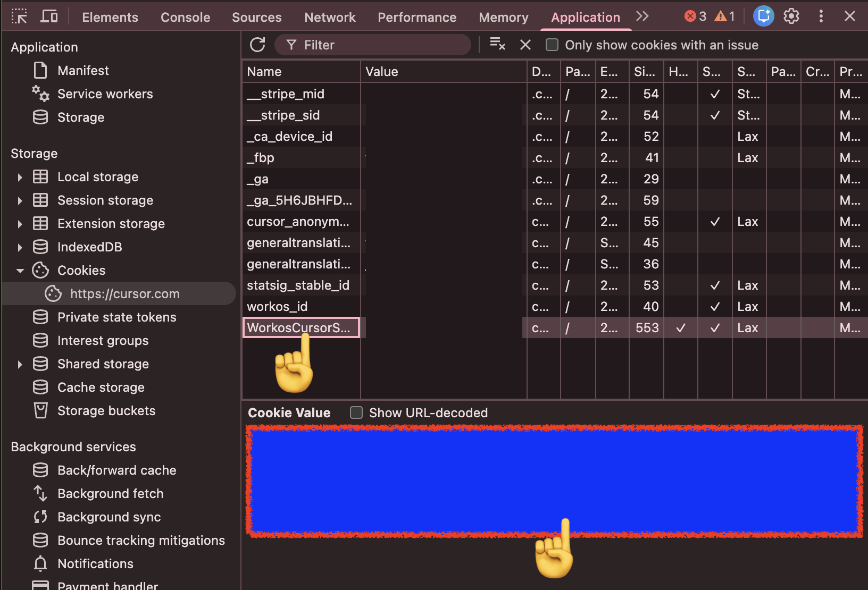The image size is (868, 590).
Task: Switch to the Elements tab
Action: click(110, 17)
